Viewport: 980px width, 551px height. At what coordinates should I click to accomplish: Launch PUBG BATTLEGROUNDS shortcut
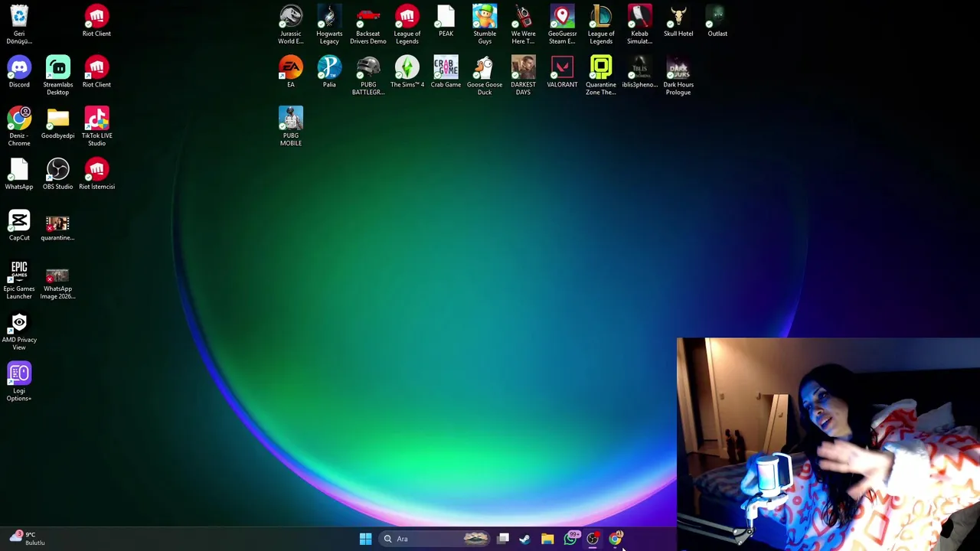point(368,75)
